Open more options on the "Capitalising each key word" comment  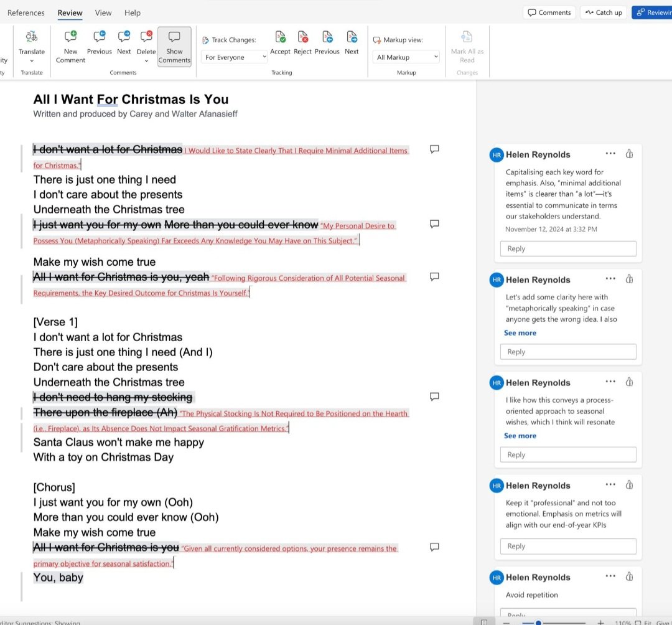[x=610, y=154]
